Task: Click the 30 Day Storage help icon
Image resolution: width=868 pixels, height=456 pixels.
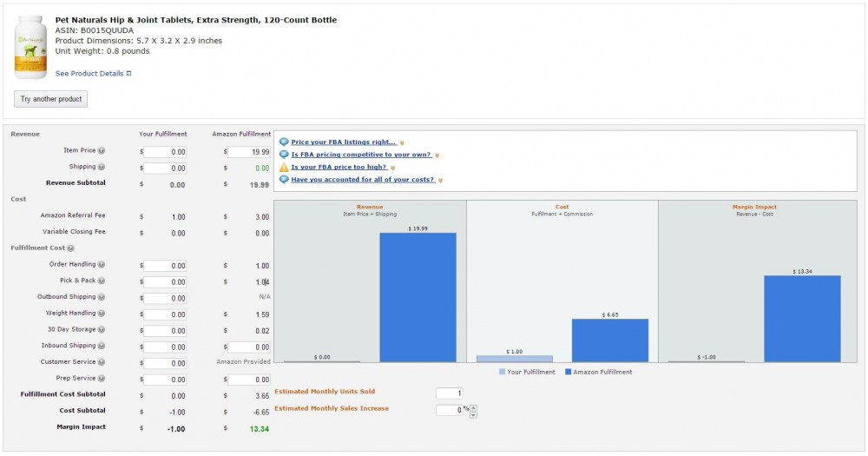Action: pos(102,330)
